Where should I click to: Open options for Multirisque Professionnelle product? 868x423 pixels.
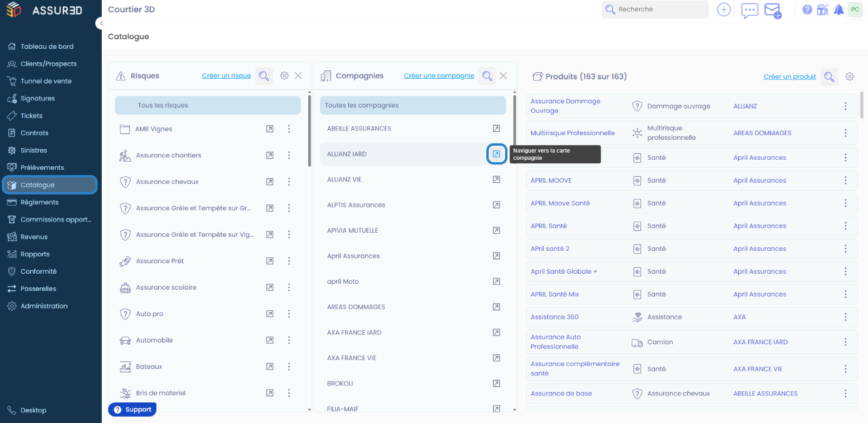[x=846, y=133]
